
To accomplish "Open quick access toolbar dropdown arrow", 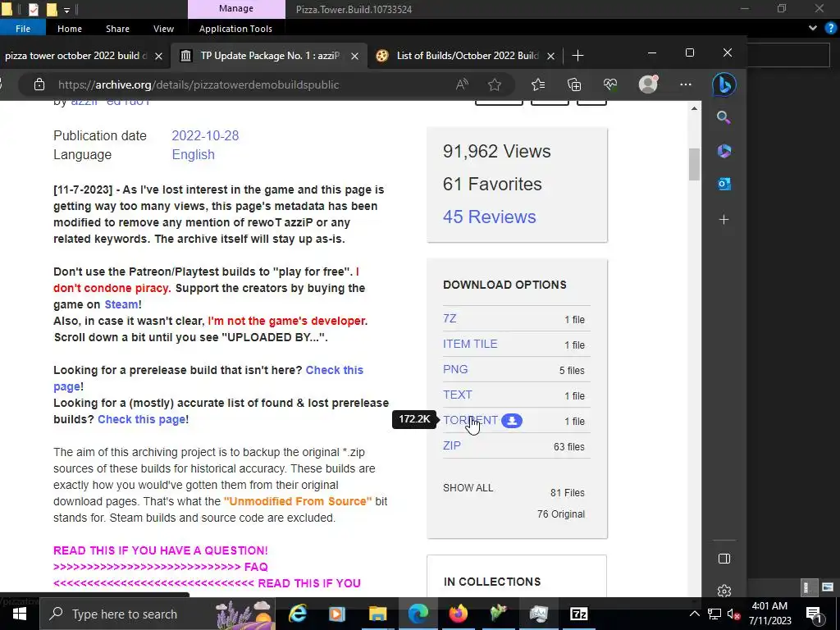I will coord(66,10).
